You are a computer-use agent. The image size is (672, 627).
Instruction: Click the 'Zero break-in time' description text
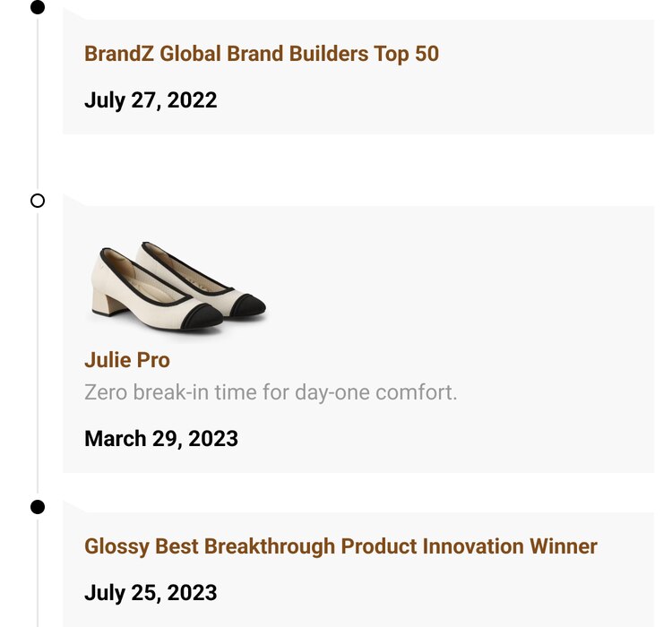pos(271,392)
